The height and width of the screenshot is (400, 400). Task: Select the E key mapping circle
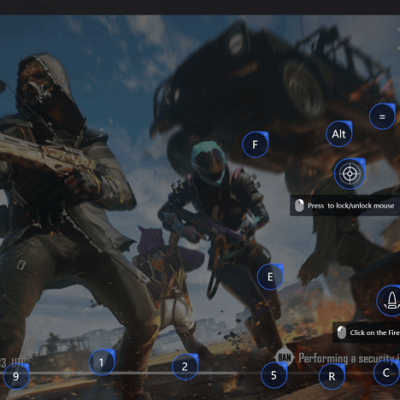pos(270,277)
